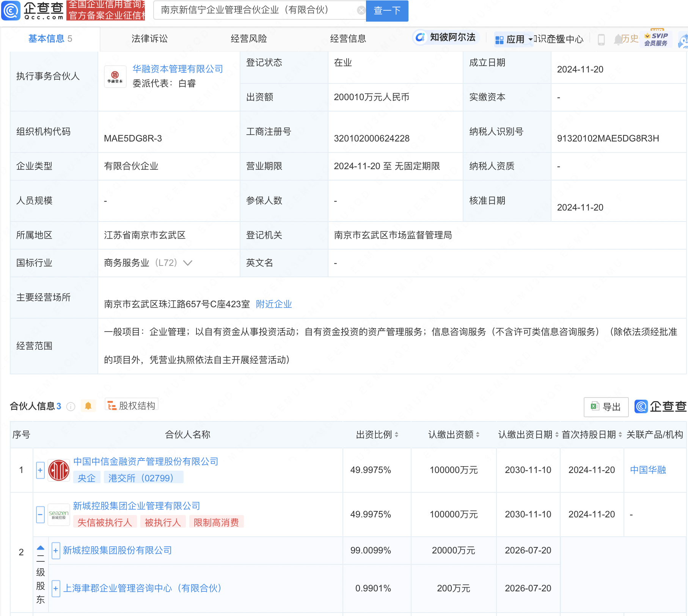688x616 pixels.
Task: Click 南京市玄武区市场监督管理局 registrar text
Action: pyautogui.click(x=393, y=235)
